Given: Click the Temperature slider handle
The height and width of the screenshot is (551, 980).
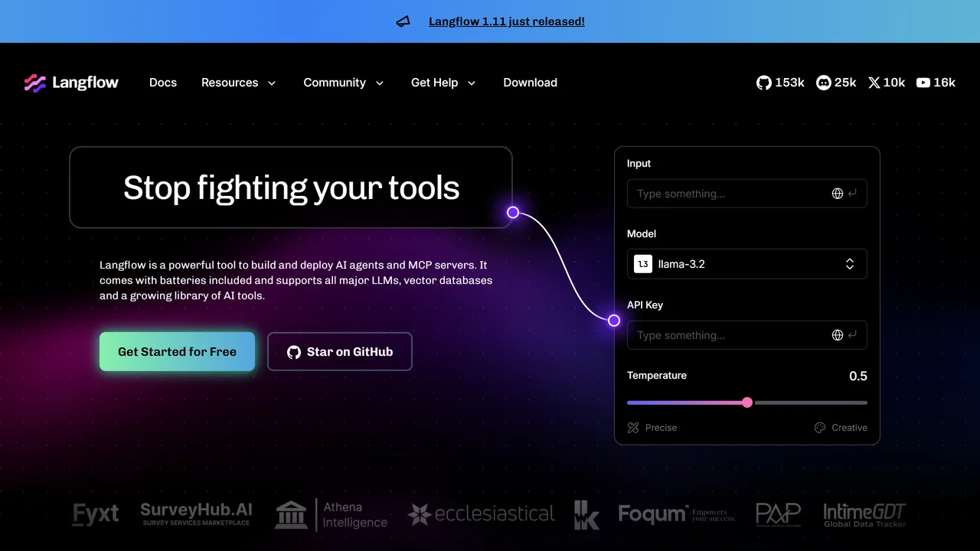Looking at the screenshot, I should point(747,403).
